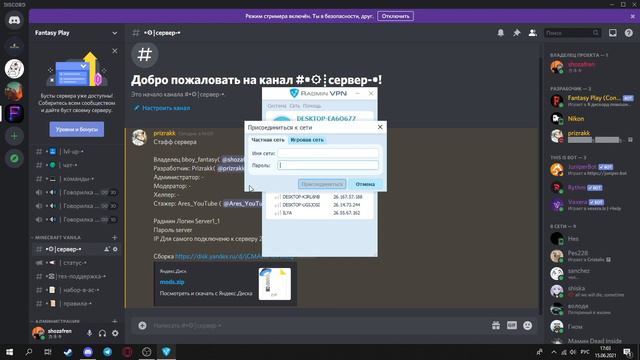This screenshot has height=360, width=640.
Task: Toggle microphone mute in user panel
Action: pos(89,333)
